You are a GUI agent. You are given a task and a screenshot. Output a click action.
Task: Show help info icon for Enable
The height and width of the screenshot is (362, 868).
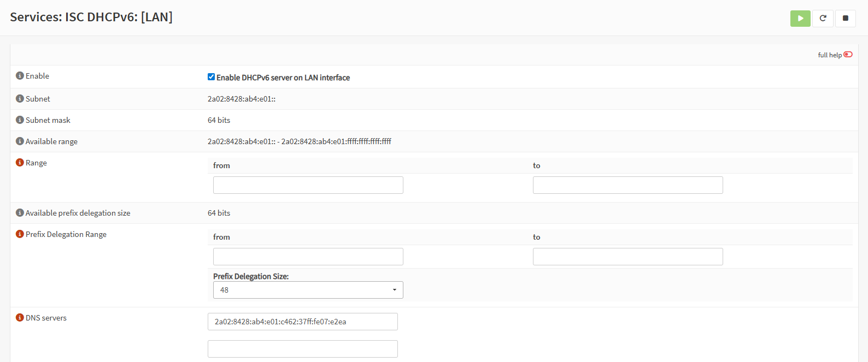point(20,76)
